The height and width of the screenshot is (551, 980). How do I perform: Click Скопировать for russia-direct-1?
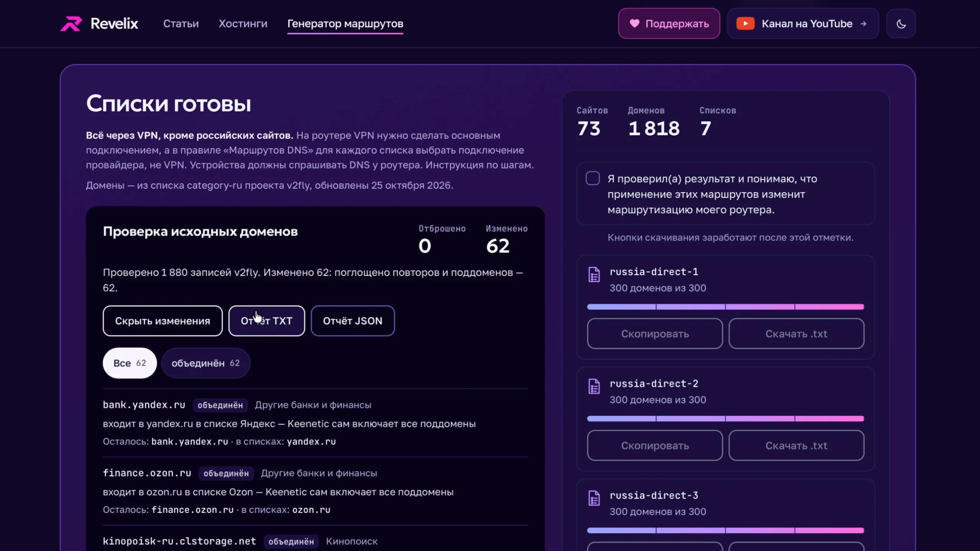click(x=655, y=334)
